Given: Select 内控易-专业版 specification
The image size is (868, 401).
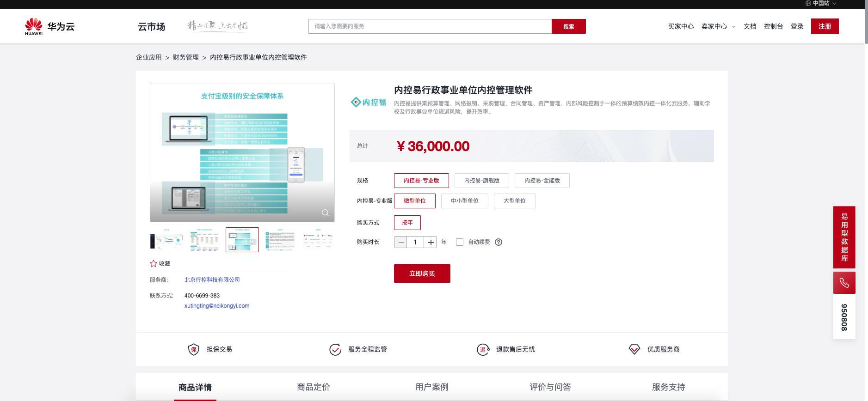Looking at the screenshot, I should (421, 181).
